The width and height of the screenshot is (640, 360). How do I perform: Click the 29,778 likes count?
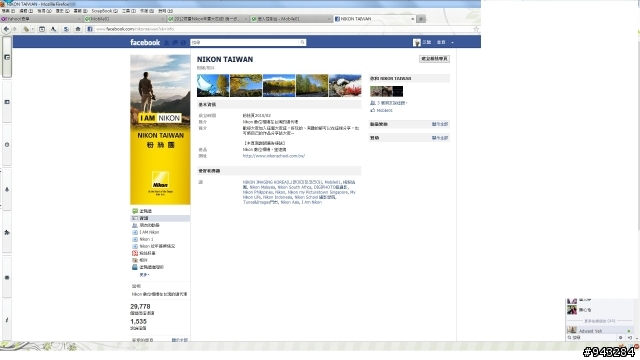(140, 307)
